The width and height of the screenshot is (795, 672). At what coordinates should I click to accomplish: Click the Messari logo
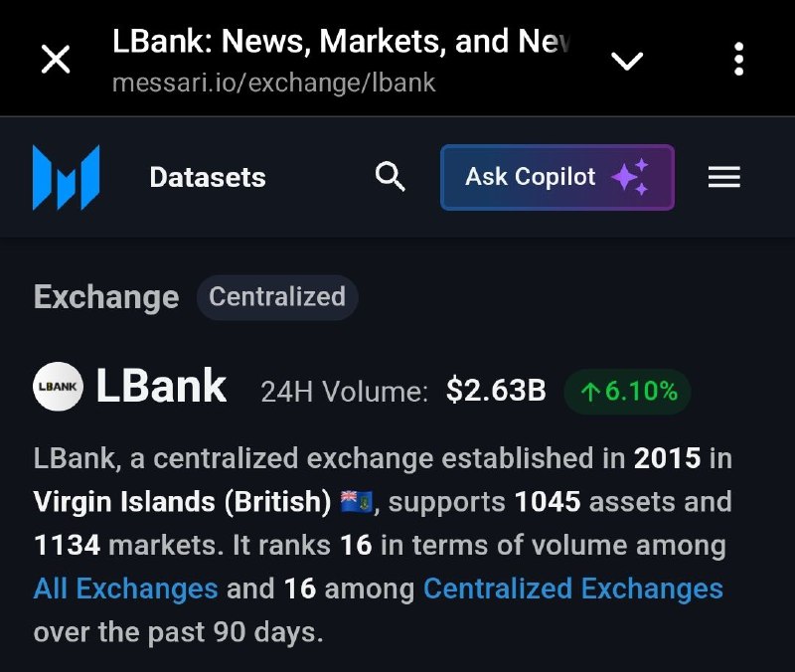[66, 177]
